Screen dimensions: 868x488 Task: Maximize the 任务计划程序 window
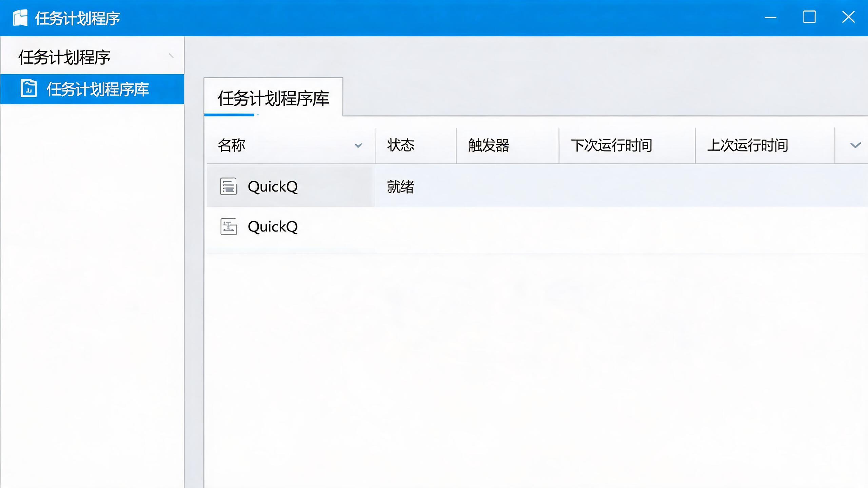[809, 17]
